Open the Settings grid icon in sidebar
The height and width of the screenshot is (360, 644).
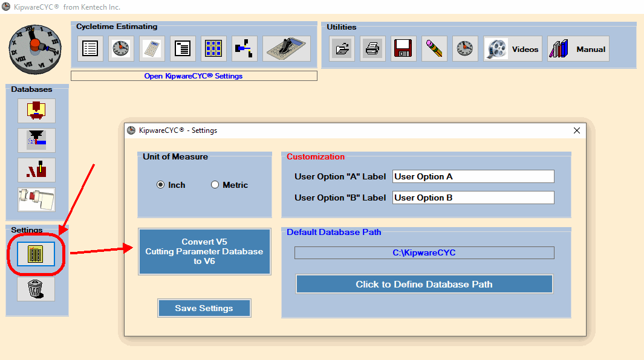click(x=36, y=254)
